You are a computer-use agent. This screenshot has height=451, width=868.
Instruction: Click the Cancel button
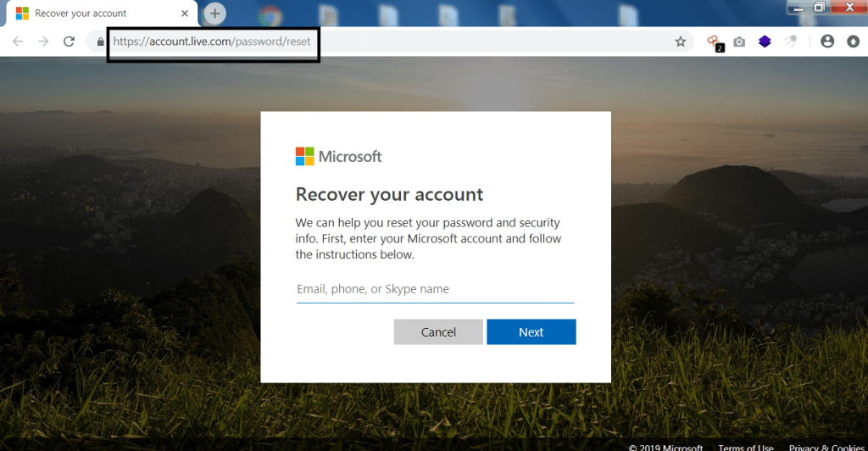438,332
